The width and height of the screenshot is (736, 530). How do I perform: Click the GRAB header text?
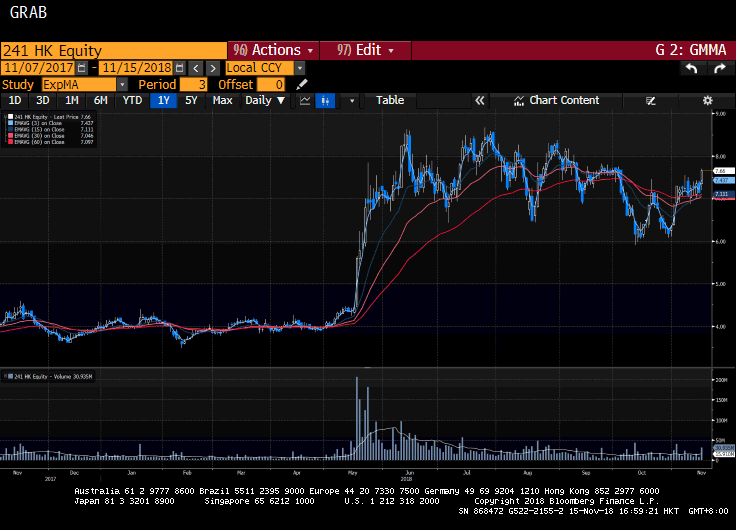point(28,13)
